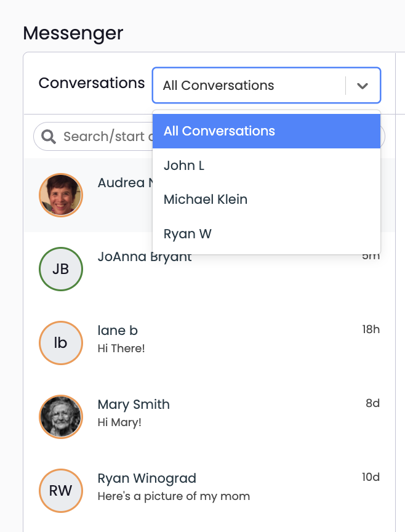Open the Ryan Winograd conversation
The height and width of the screenshot is (532, 405).
(209, 491)
